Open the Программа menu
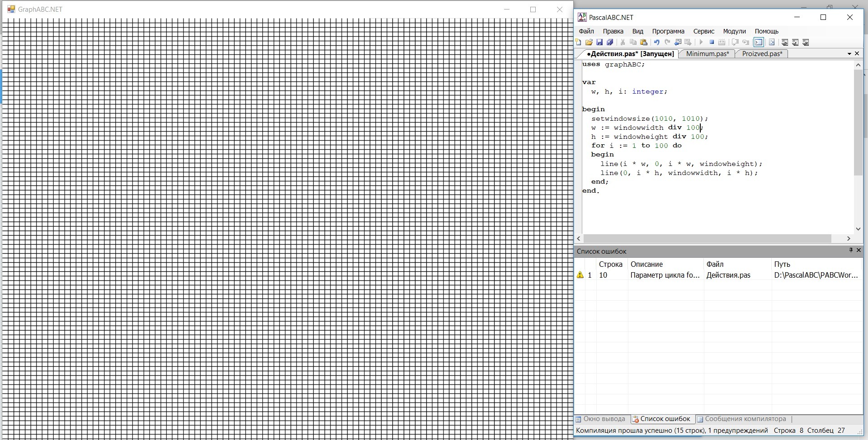Screen dimensions: 868x440 pos(668,31)
